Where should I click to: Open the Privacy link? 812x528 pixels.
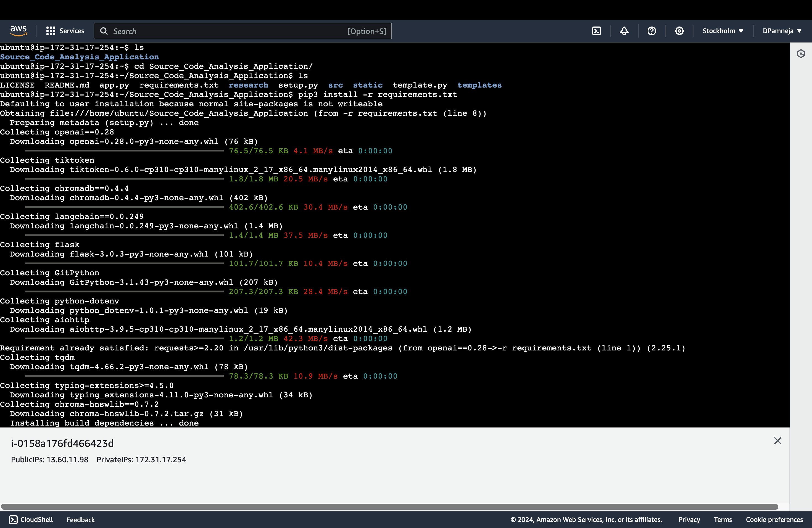(689, 519)
